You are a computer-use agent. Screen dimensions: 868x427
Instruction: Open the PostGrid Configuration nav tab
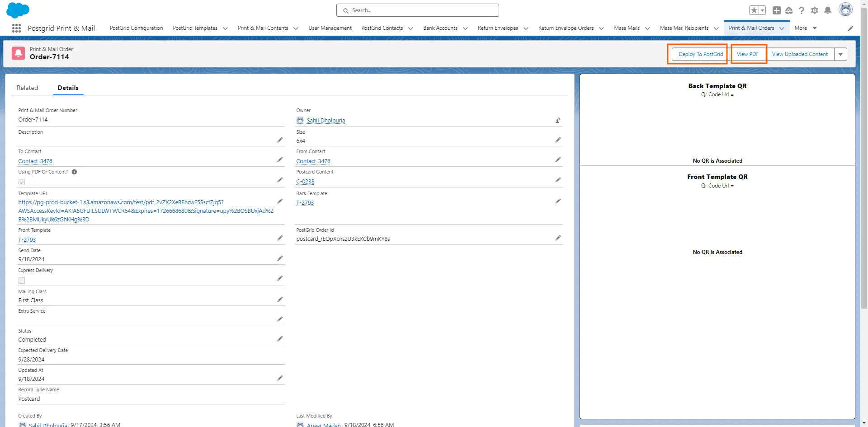pos(136,28)
